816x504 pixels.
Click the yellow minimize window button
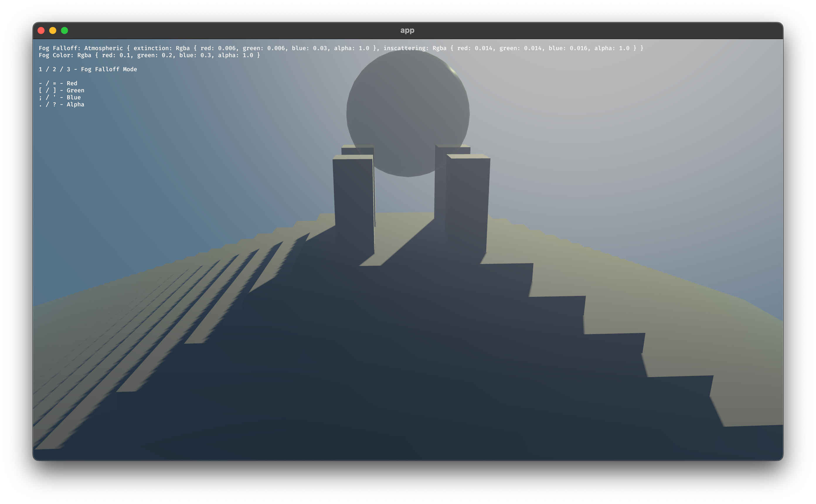[x=53, y=31]
